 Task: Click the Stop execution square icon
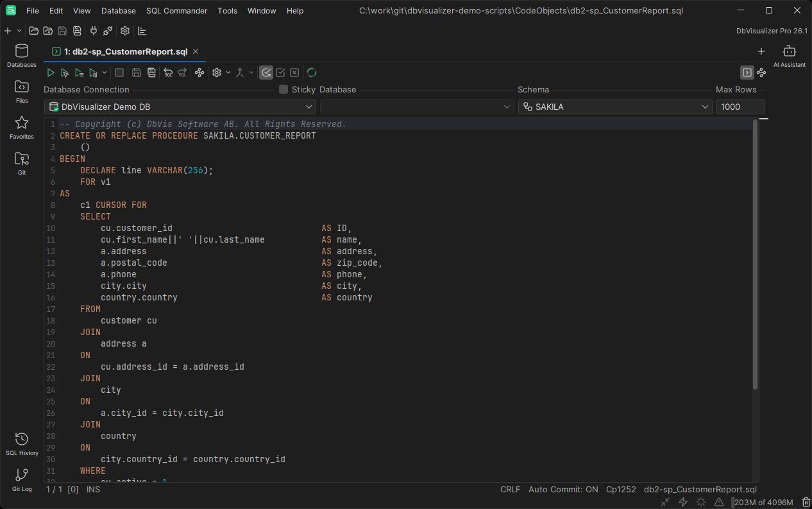click(119, 73)
